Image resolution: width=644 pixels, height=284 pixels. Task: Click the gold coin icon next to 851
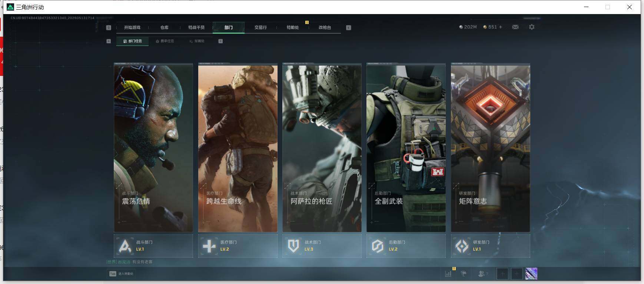click(485, 27)
